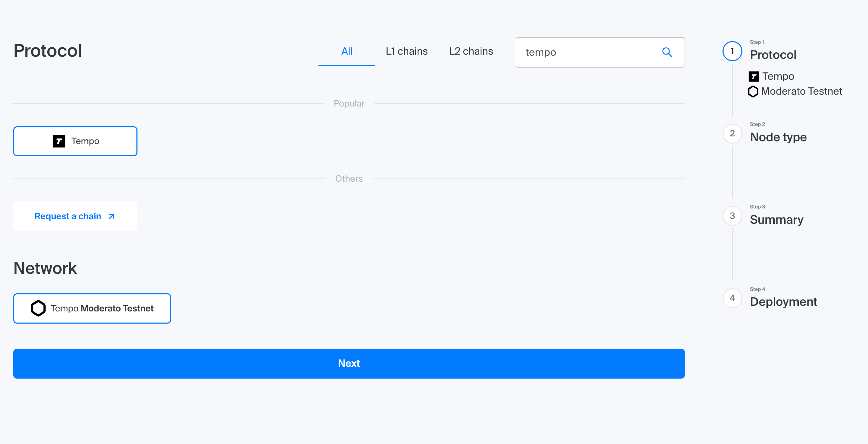Click the Deployment step label
Viewport: 868px width, 444px height.
pos(783,302)
